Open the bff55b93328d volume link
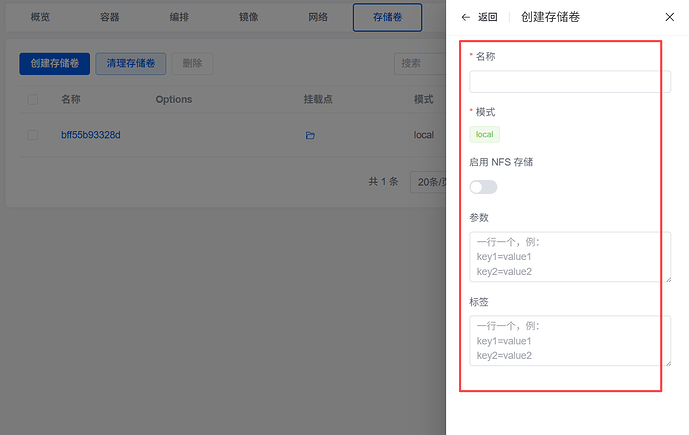 [x=90, y=135]
